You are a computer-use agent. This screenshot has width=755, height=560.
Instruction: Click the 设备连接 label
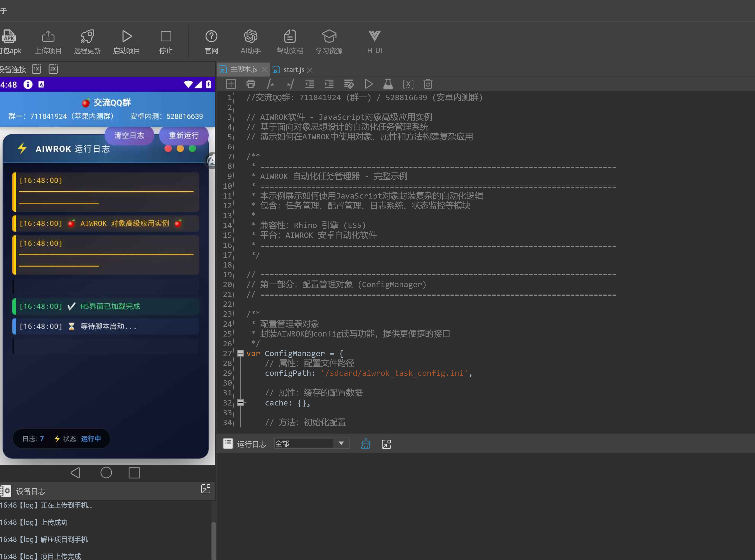click(x=13, y=70)
